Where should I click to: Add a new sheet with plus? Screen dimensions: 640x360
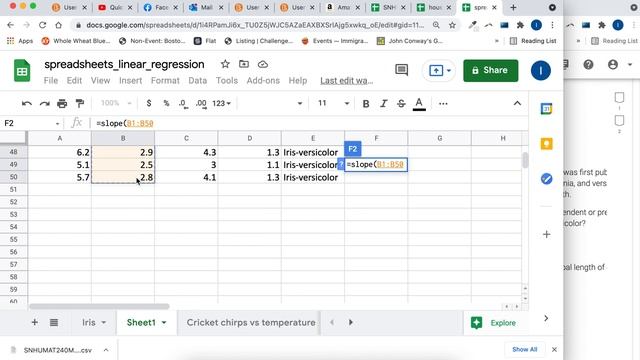click(35, 322)
